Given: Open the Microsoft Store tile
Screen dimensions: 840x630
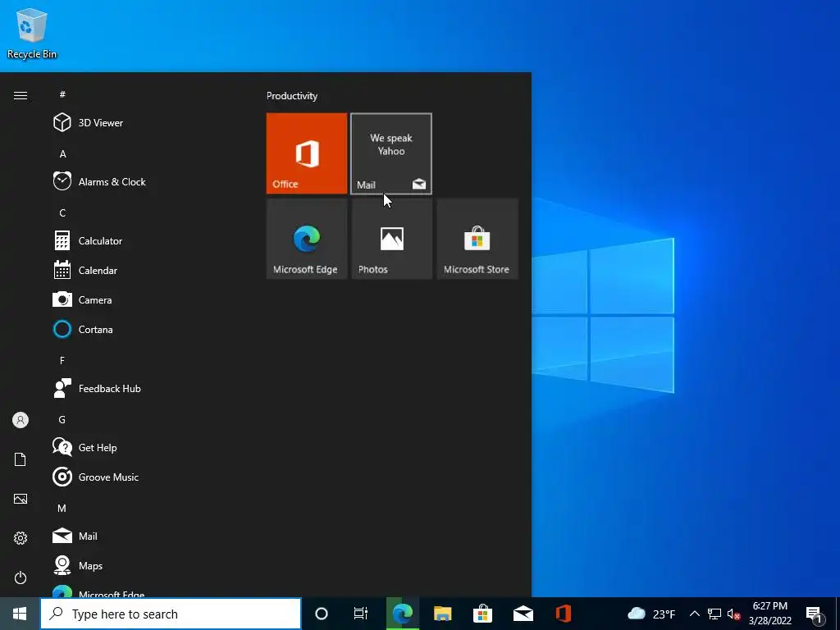Looking at the screenshot, I should click(477, 239).
